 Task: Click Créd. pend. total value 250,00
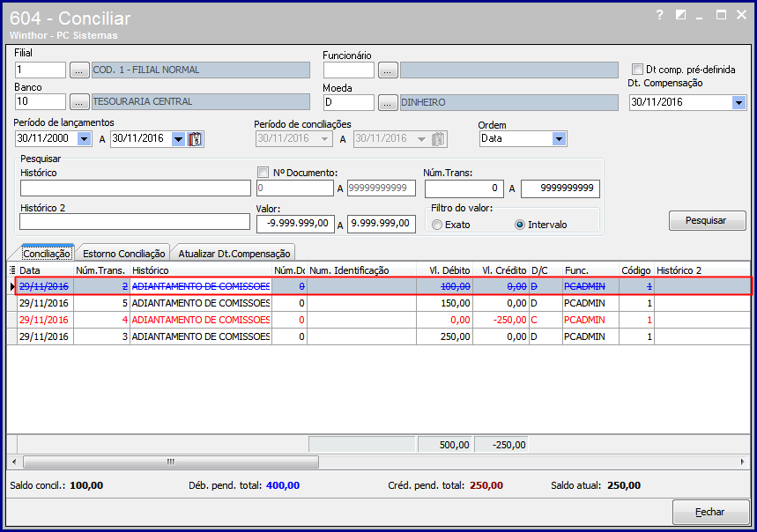pyautogui.click(x=486, y=485)
